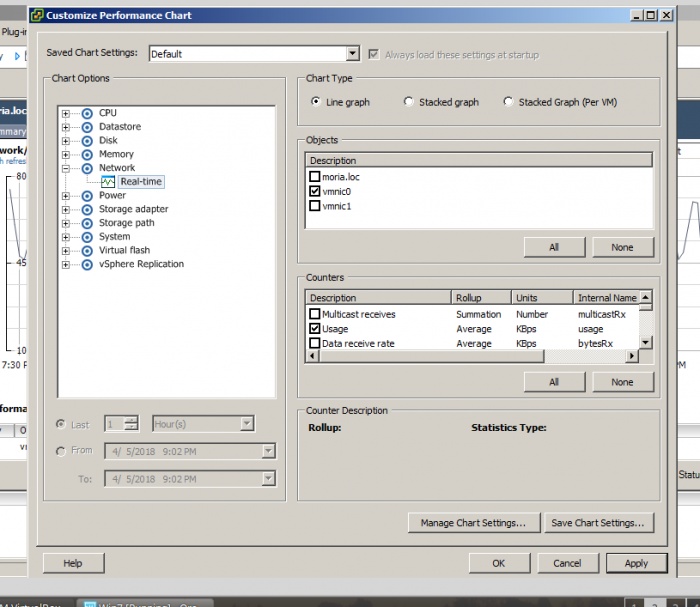700x607 pixels.
Task: Sort counters by Description column header
Action: (x=378, y=298)
